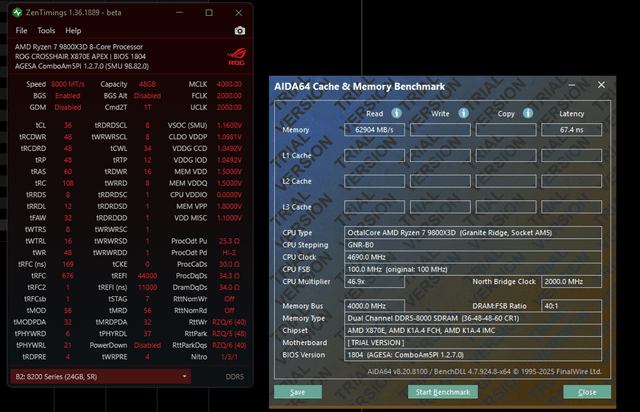Click the CPU Clock 4690.0 MHz value
The height and width of the screenshot is (412, 640).
pos(473,257)
